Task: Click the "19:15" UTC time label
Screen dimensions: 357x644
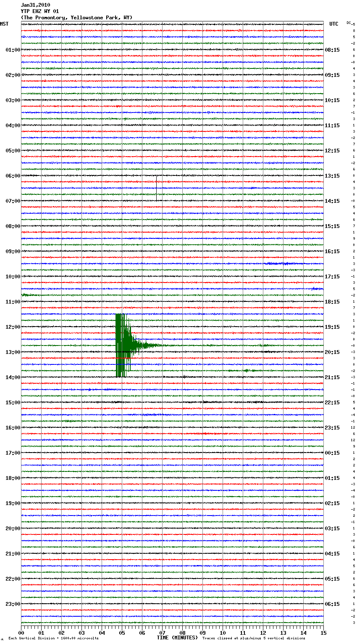Action: [332, 327]
